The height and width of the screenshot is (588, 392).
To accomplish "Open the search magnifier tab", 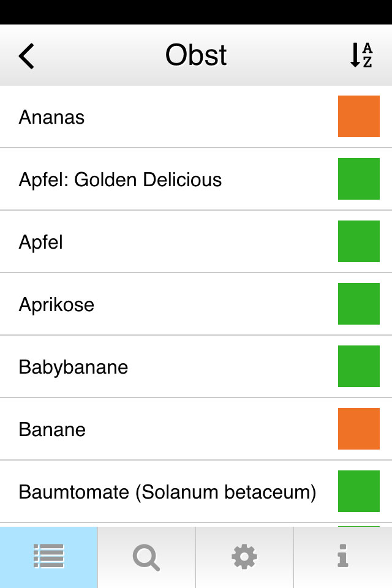I will pos(146,557).
